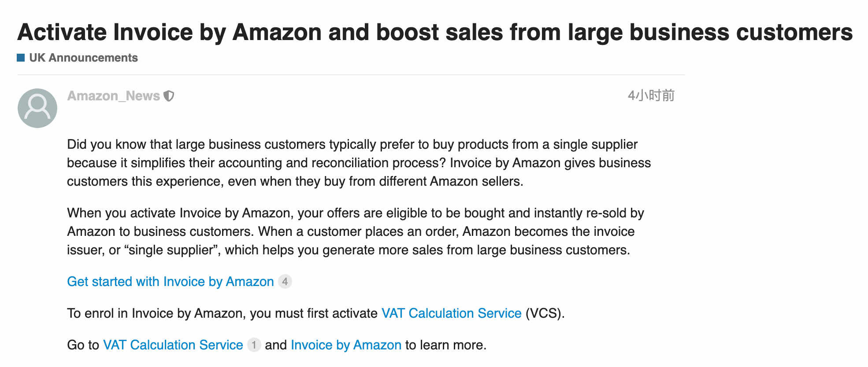Open VAT Calculation Service link after 'Go to'
This screenshot has width=868, height=367.
[x=173, y=345]
